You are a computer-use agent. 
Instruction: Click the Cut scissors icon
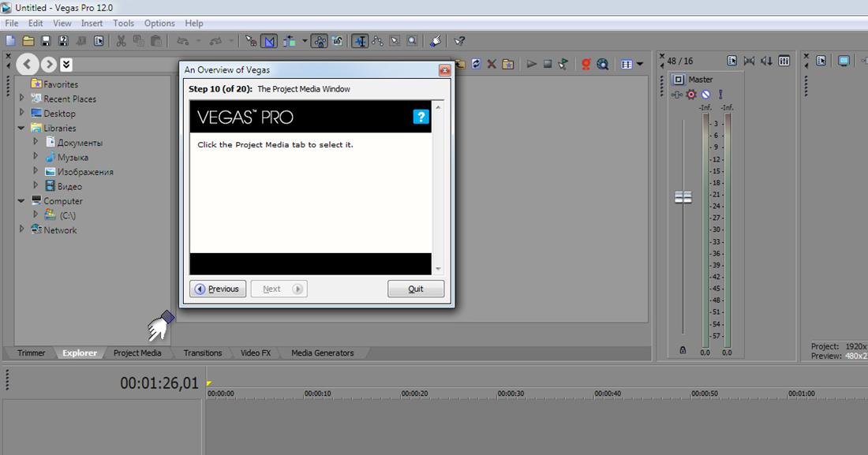(122, 41)
